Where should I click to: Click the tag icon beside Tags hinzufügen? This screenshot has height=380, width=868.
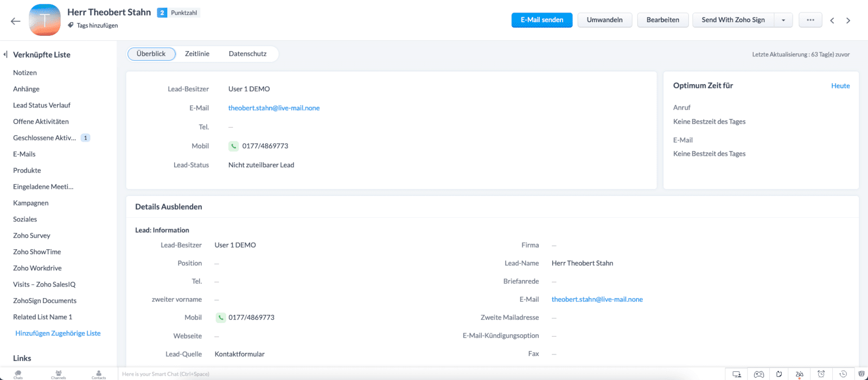[x=71, y=25]
